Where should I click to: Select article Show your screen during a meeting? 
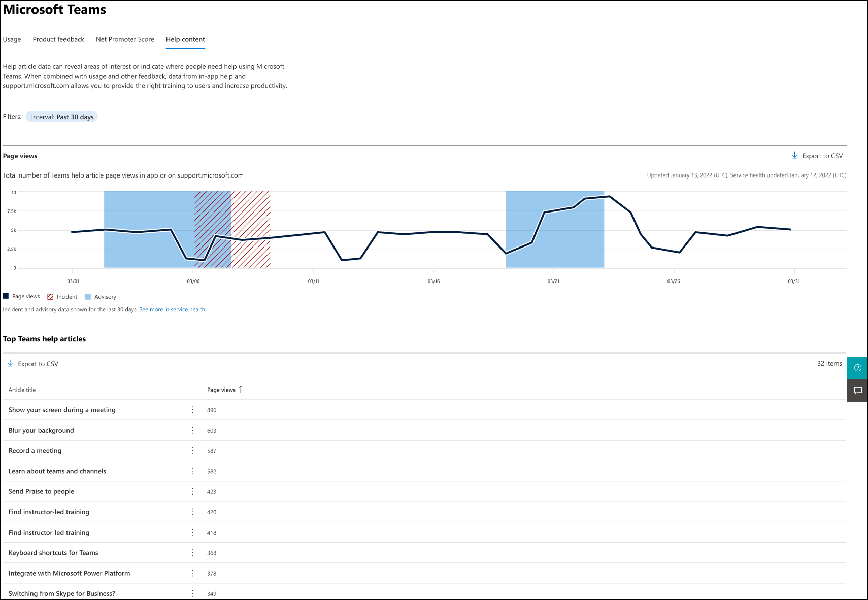(62, 410)
